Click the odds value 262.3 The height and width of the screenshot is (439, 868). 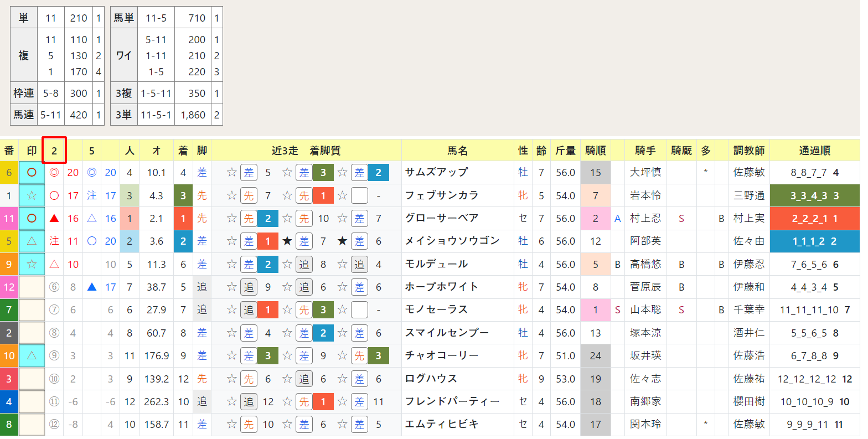click(x=157, y=402)
